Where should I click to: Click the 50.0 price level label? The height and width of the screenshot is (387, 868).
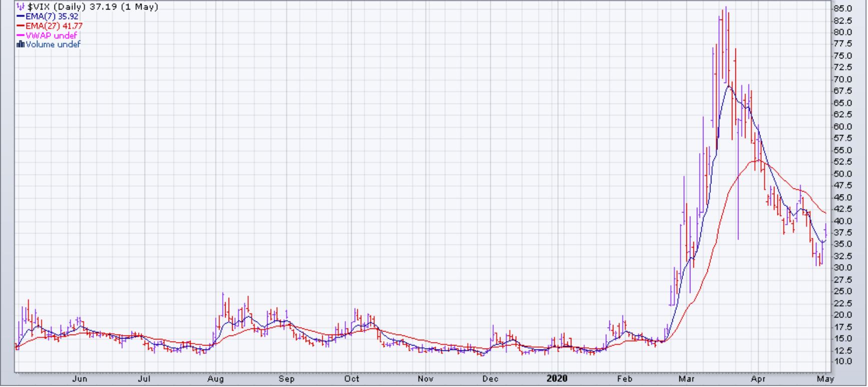pyautogui.click(x=842, y=174)
